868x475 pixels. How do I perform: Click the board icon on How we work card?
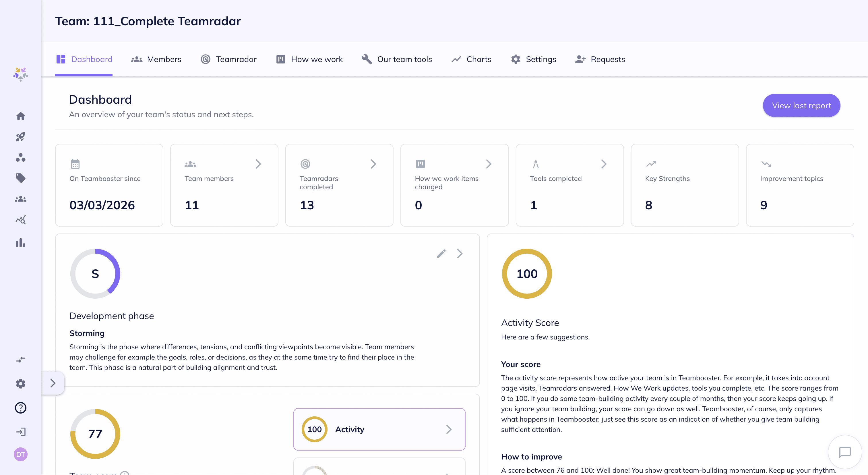(420, 164)
